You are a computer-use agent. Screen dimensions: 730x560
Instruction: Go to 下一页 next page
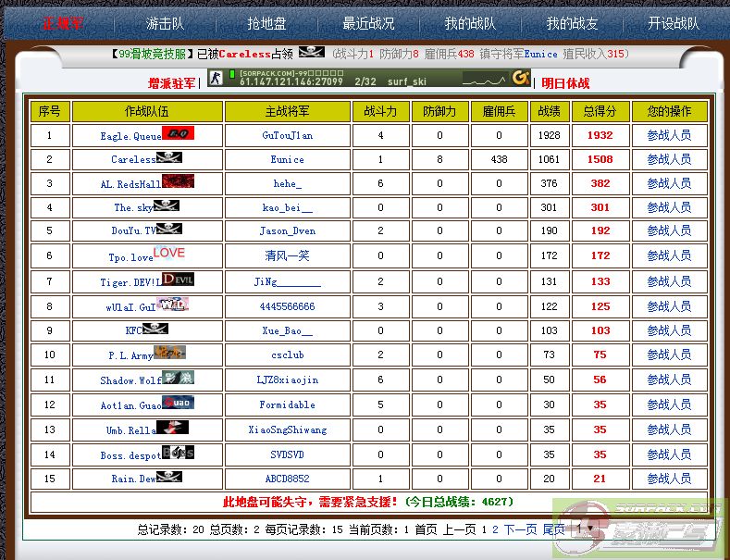click(x=519, y=529)
